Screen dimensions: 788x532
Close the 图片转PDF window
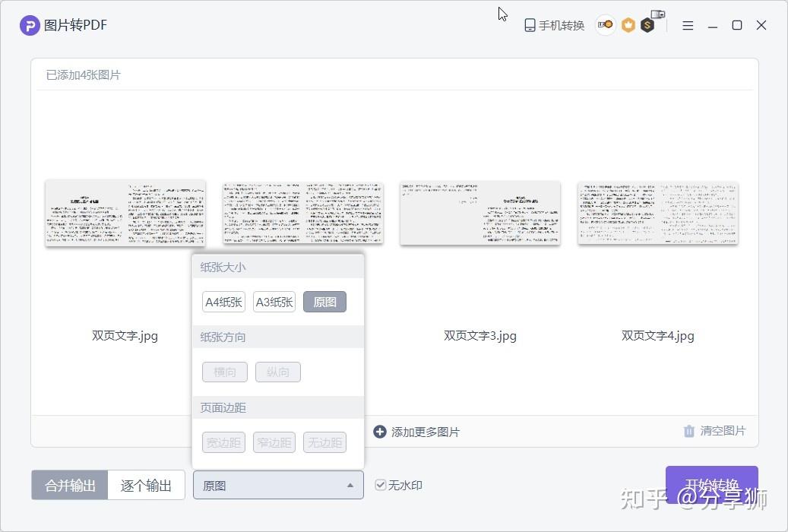coord(761,25)
